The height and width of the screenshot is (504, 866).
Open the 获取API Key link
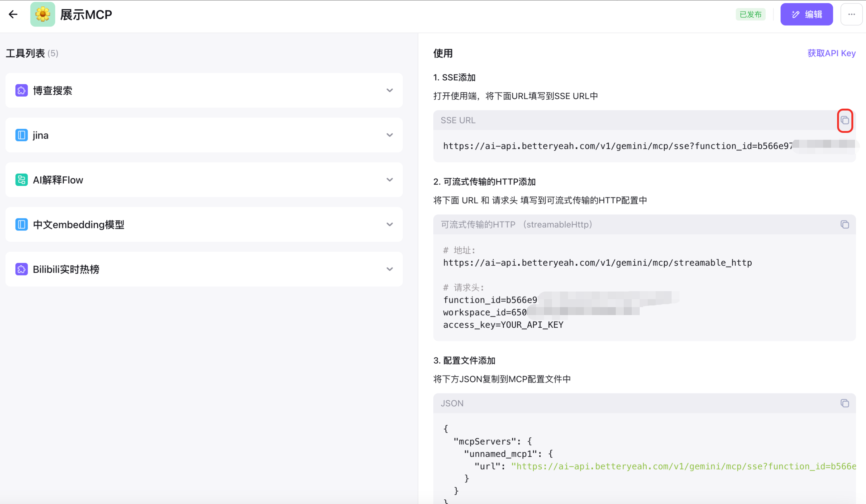tap(831, 53)
